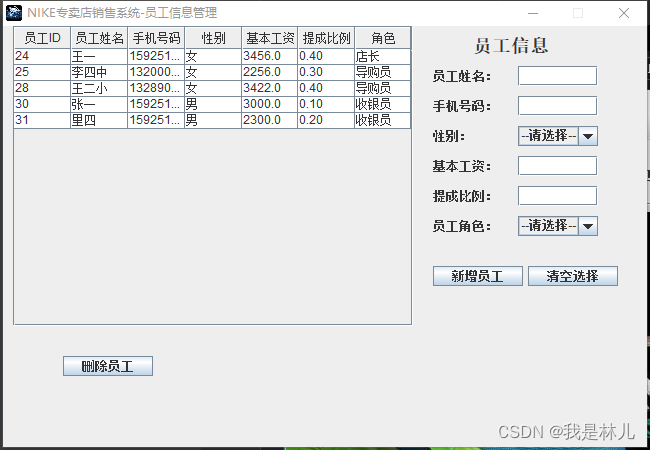Focus the 提成比例 input field
The height and width of the screenshot is (450, 650).
[x=557, y=196]
